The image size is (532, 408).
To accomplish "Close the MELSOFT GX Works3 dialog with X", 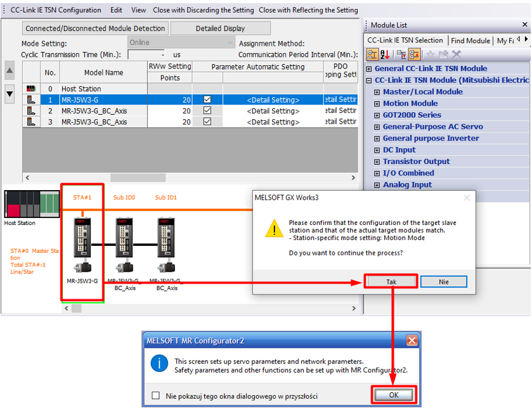I will [467, 198].
